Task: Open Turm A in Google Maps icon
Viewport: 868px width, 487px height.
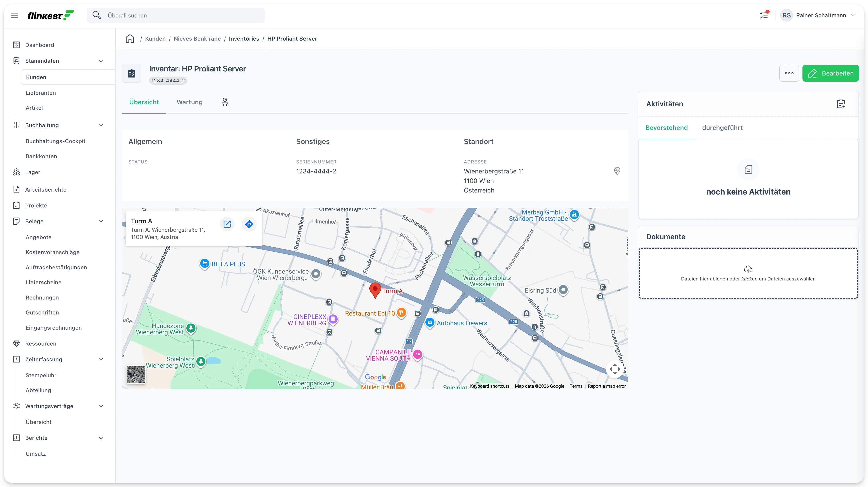Action: pyautogui.click(x=227, y=224)
